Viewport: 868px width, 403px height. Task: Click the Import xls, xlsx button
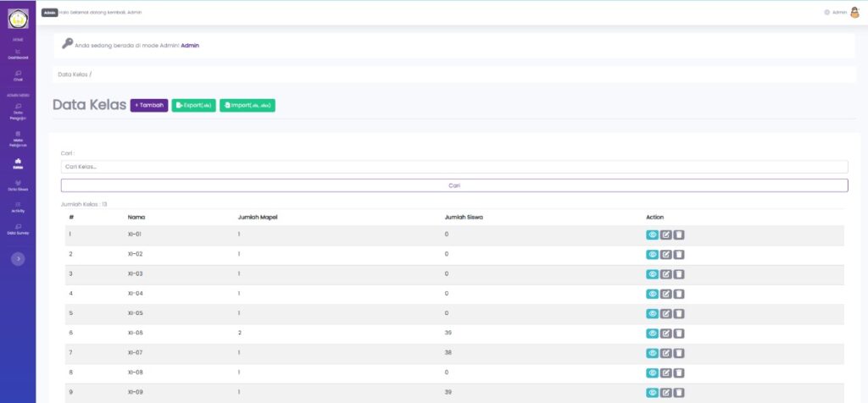click(x=248, y=105)
